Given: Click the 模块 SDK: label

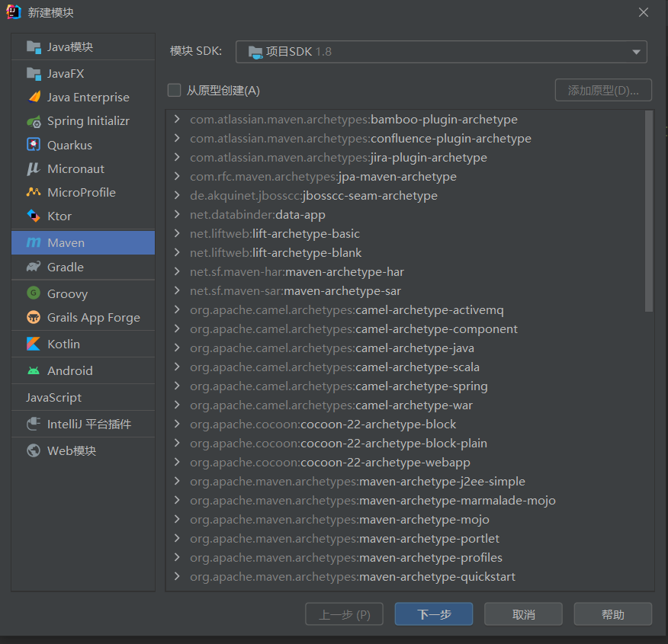Looking at the screenshot, I should [195, 51].
